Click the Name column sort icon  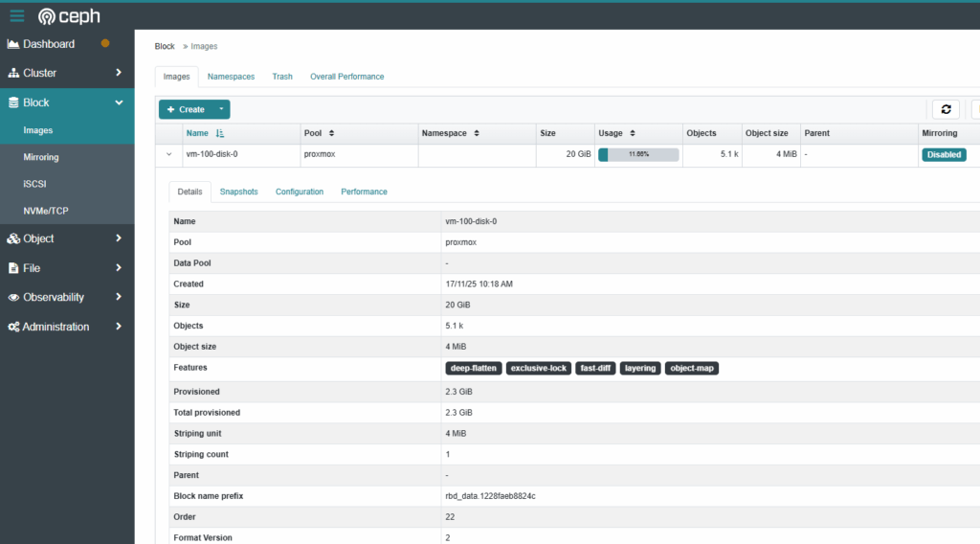coord(220,134)
